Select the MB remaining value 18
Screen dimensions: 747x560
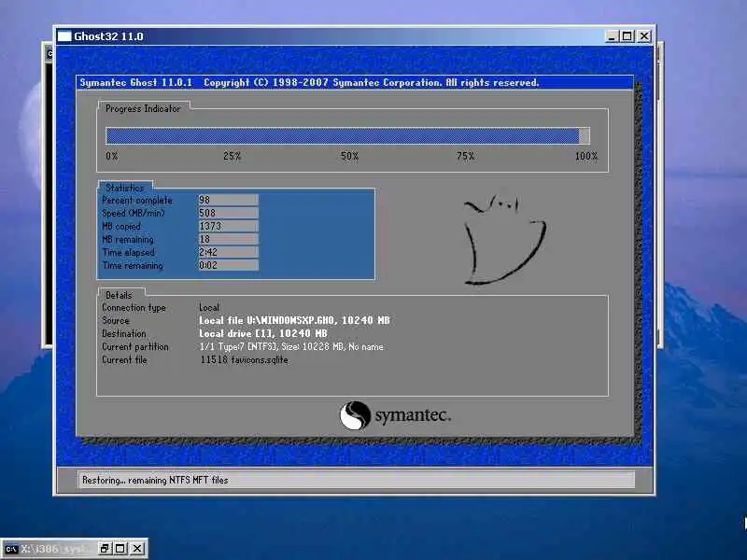click(228, 239)
